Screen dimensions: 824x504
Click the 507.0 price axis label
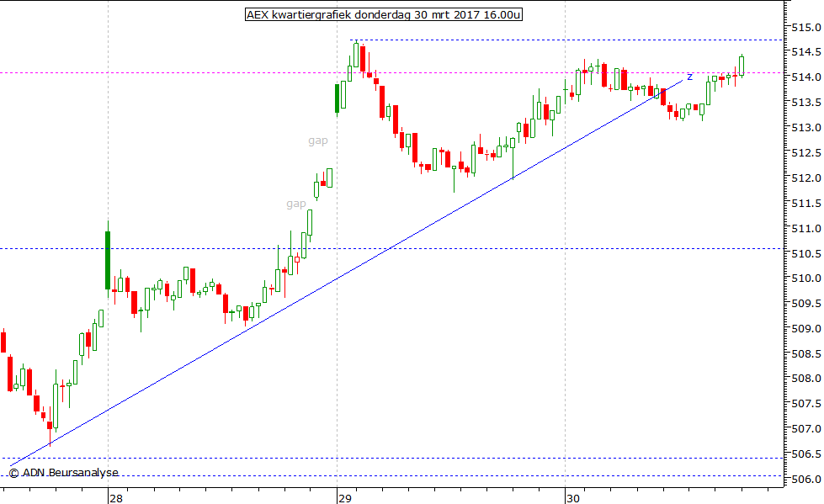(806, 429)
